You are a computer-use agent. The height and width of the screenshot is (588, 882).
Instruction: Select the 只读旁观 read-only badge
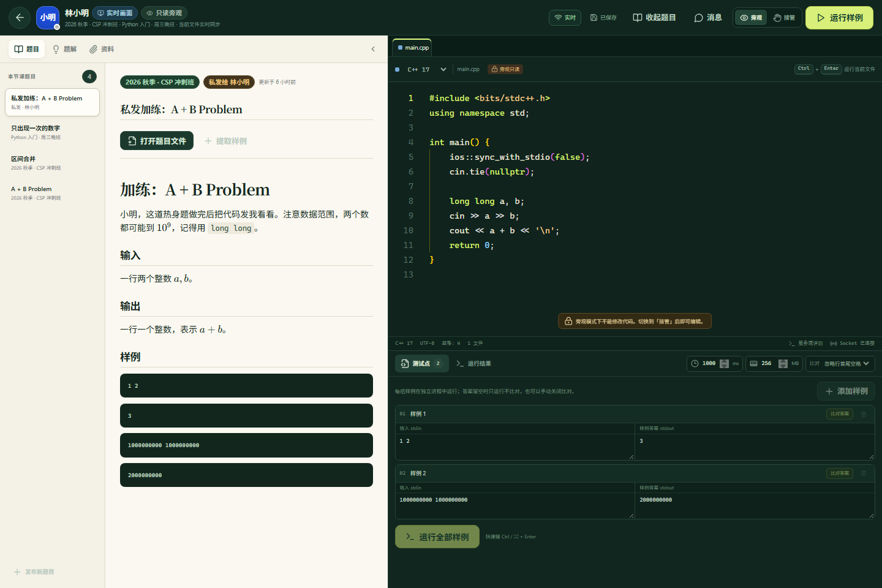tap(164, 13)
